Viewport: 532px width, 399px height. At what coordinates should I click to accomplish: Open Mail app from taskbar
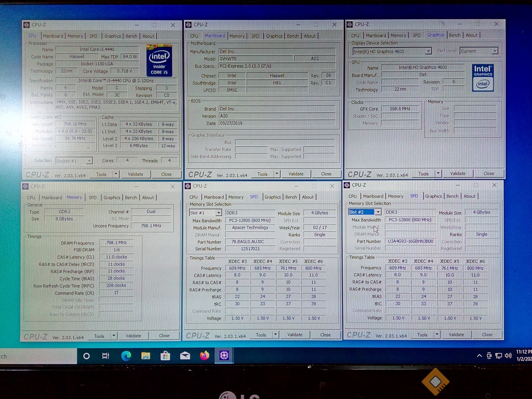185,356
